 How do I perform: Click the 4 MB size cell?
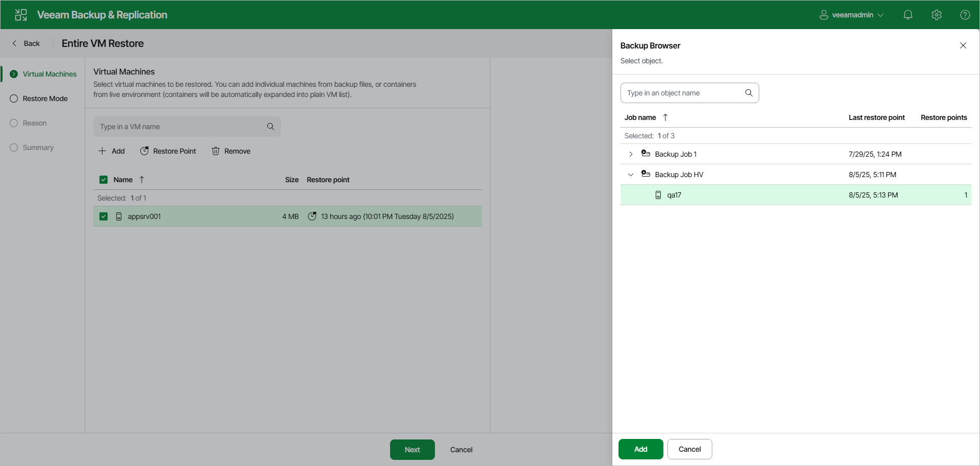click(290, 216)
